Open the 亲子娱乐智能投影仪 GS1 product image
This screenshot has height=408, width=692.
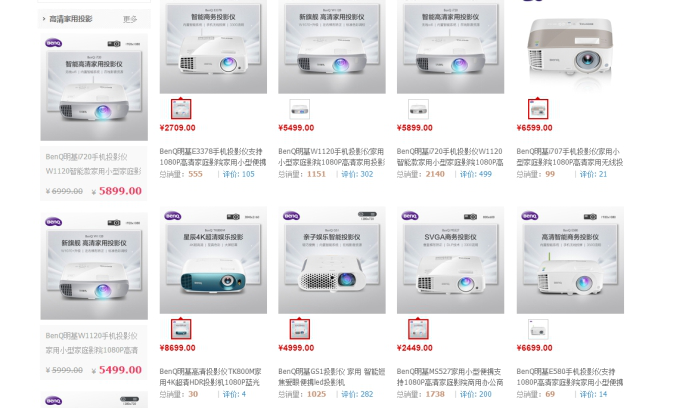[x=332, y=260]
